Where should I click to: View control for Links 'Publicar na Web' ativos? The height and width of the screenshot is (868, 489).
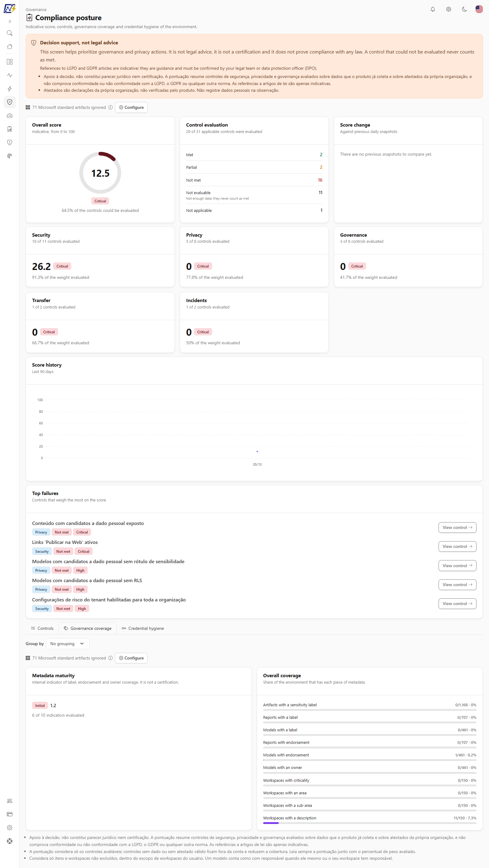[457, 547]
